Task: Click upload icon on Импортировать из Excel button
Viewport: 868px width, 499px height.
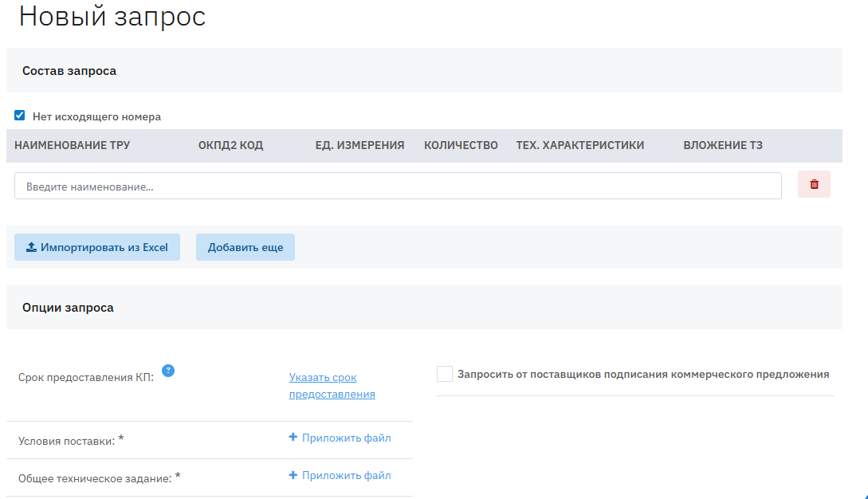Action: (32, 247)
